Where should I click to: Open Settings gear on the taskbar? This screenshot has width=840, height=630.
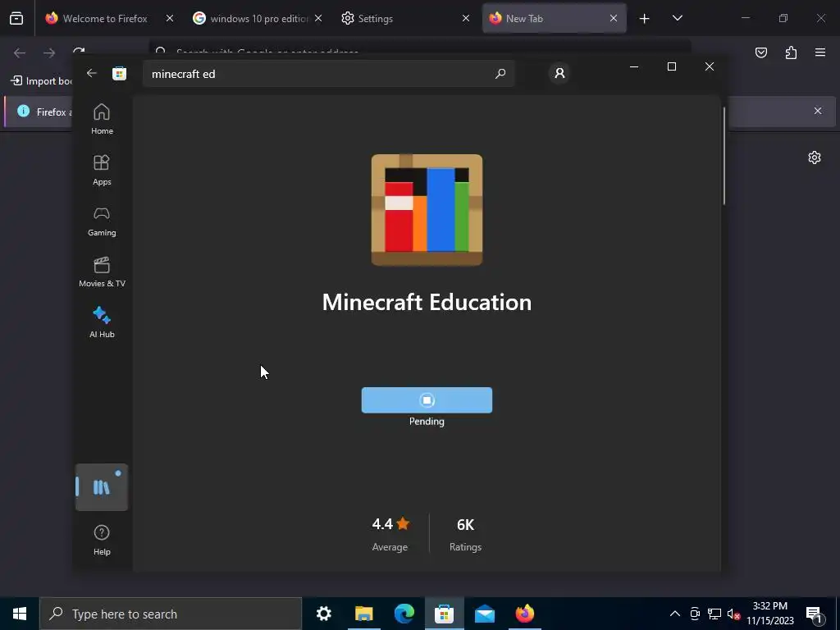[x=323, y=614]
